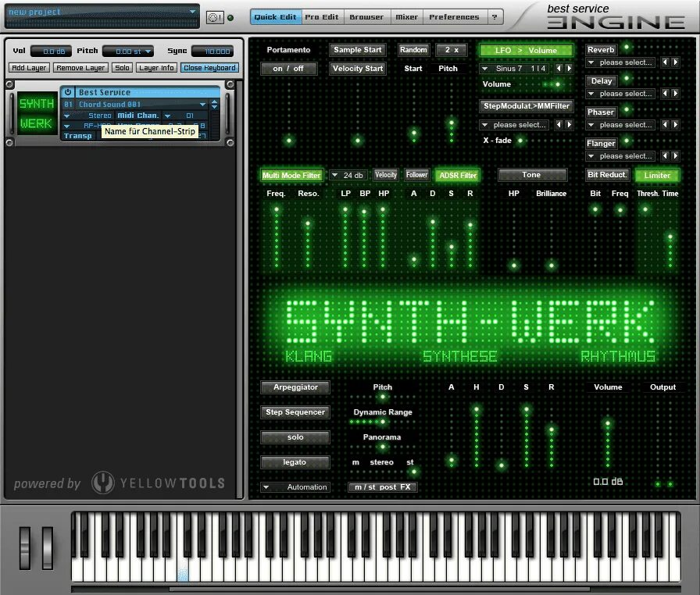Switch to the Pro Edit tab

click(322, 17)
